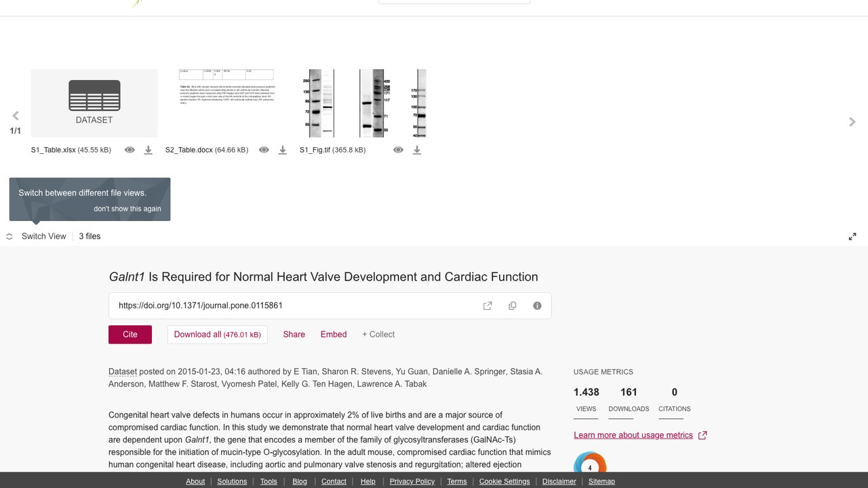This screenshot has width=868, height=488.
Task: Click Download all (476.01 kB)
Action: coord(217,334)
